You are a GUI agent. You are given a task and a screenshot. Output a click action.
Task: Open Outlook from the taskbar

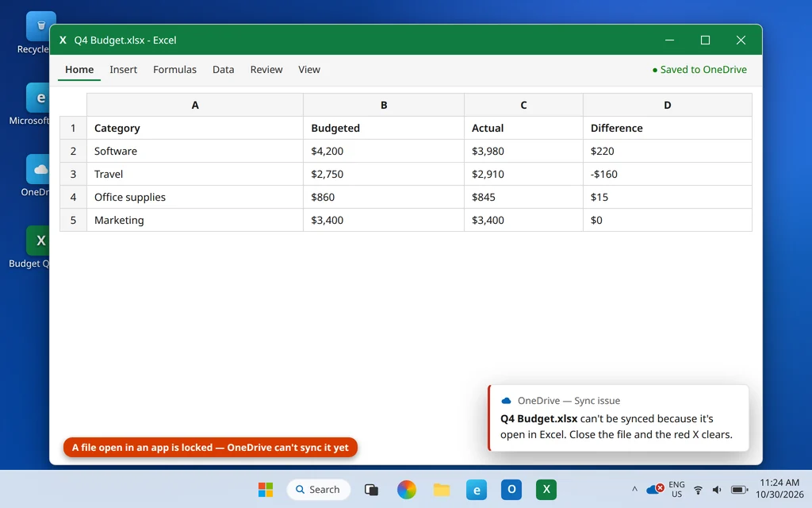point(511,489)
